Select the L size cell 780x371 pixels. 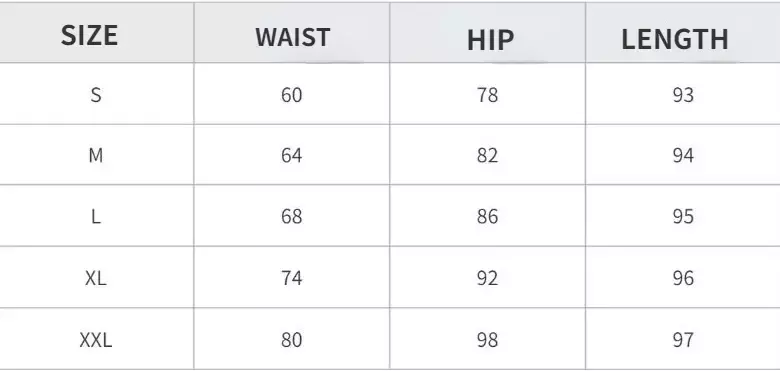[x=96, y=216]
